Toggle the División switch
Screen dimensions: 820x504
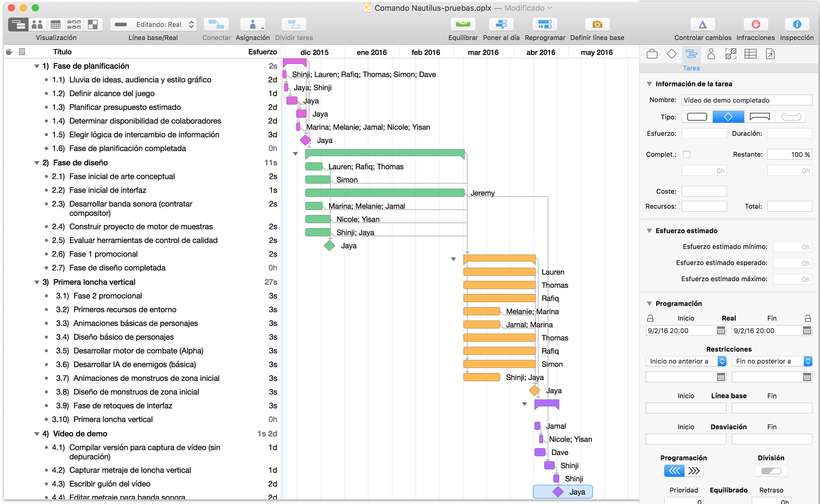pos(771,471)
